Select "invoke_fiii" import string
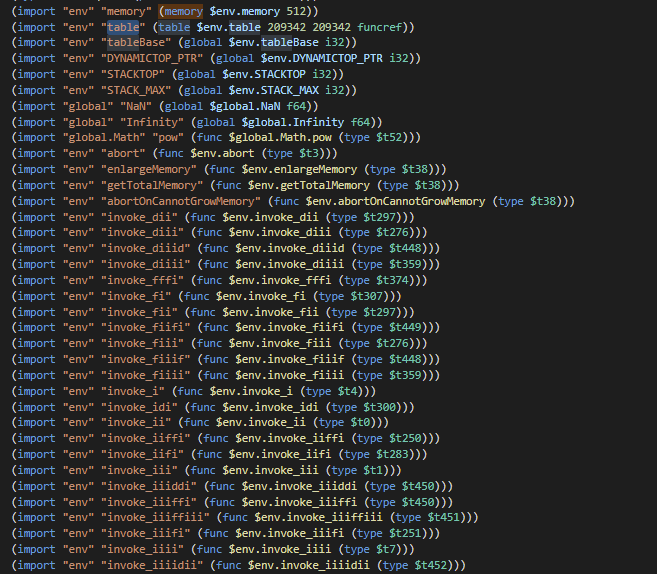 [142, 344]
